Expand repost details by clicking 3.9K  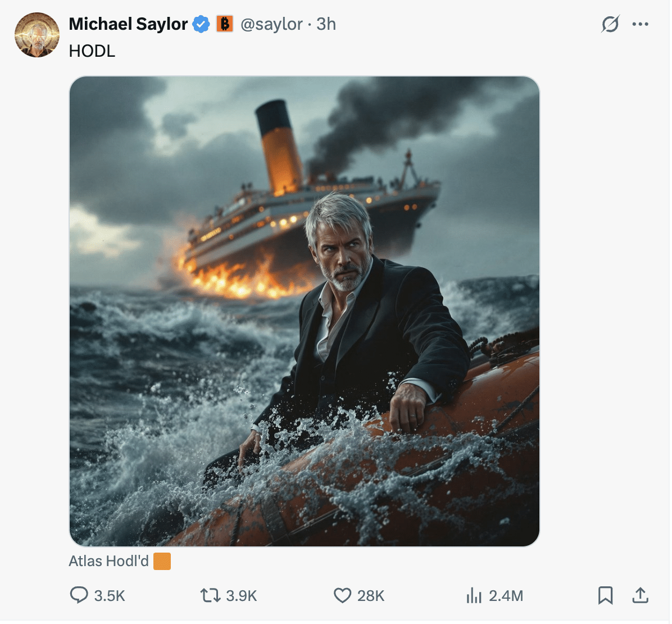242,596
